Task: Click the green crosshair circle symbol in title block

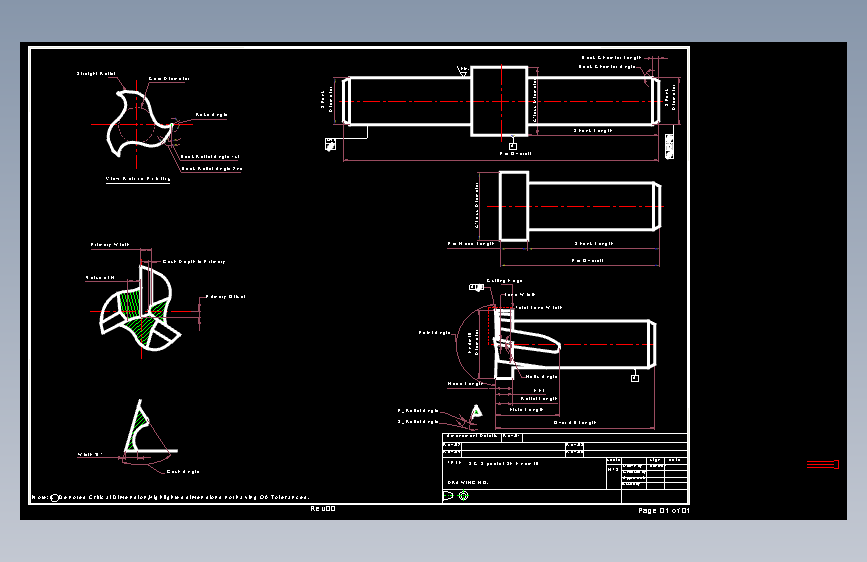Action: click(463, 496)
